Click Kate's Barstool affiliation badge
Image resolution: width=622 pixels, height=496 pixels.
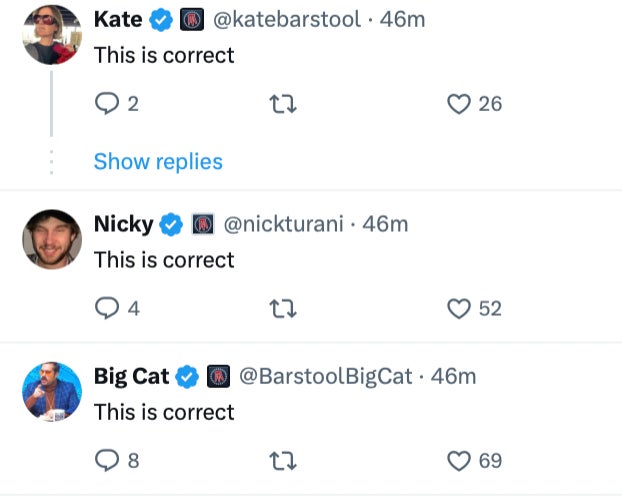click(x=192, y=19)
